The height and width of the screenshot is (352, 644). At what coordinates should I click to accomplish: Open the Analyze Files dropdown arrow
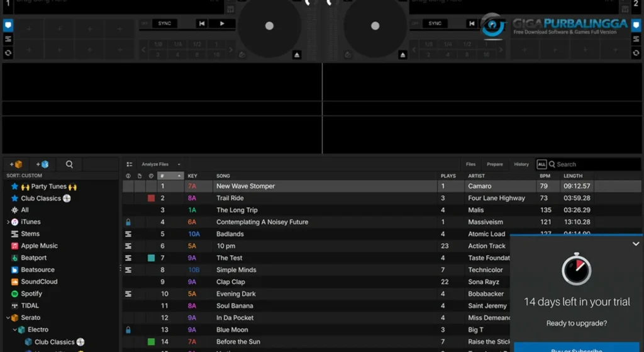[179, 164]
